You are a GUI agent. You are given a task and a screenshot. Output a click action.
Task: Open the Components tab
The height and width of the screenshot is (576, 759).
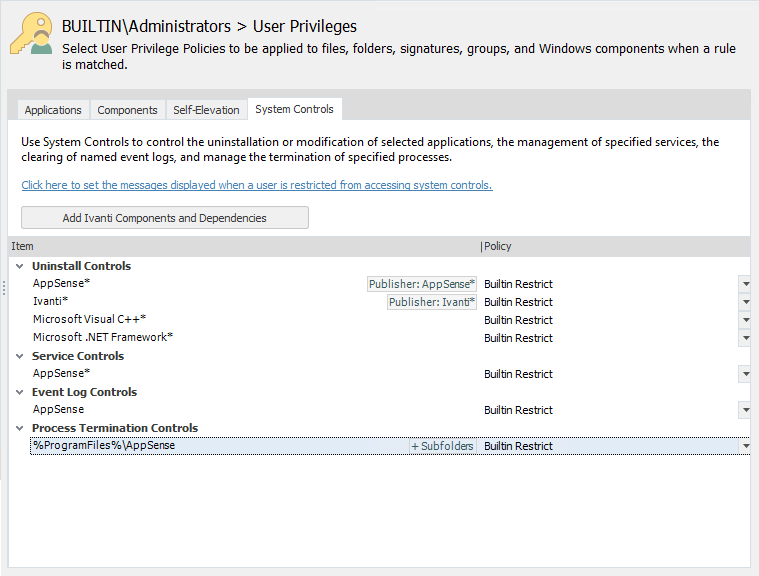[127, 110]
